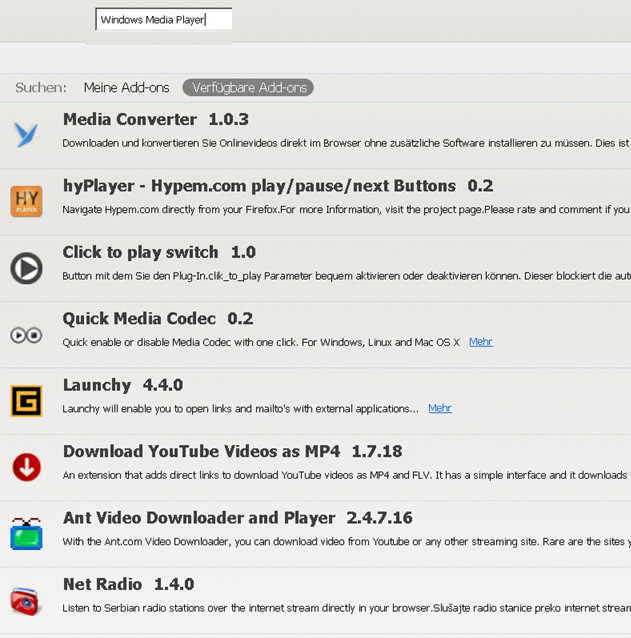Select the Net Radio 1.4.0 title
The height and width of the screenshot is (638, 631).
coord(129,584)
